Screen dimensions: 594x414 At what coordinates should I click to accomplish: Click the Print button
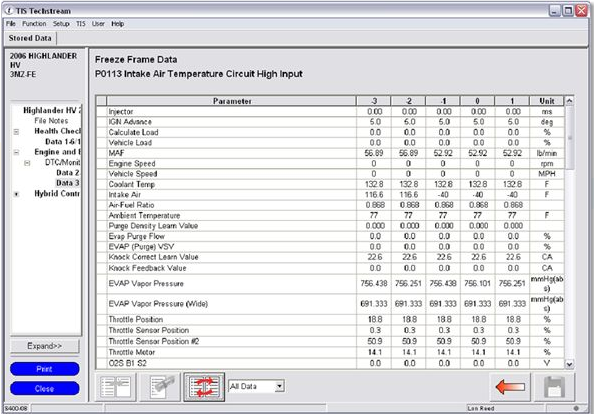tap(45, 369)
